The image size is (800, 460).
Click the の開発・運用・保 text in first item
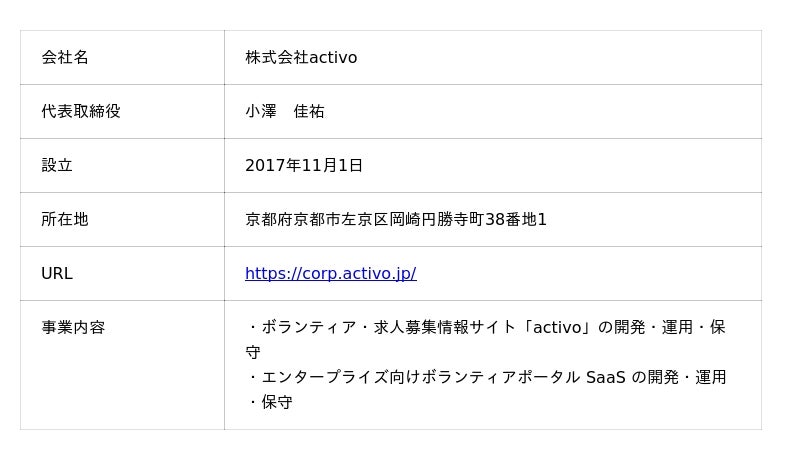tap(661, 327)
